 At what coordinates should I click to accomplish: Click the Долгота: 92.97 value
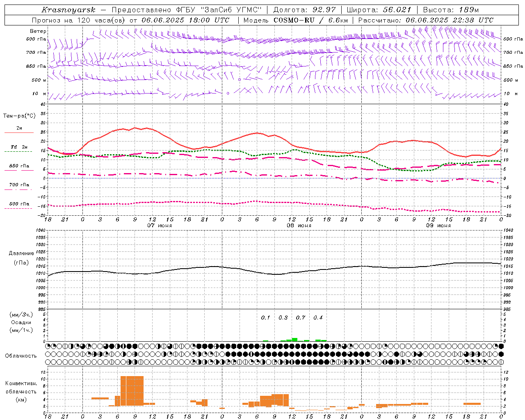[304, 10]
